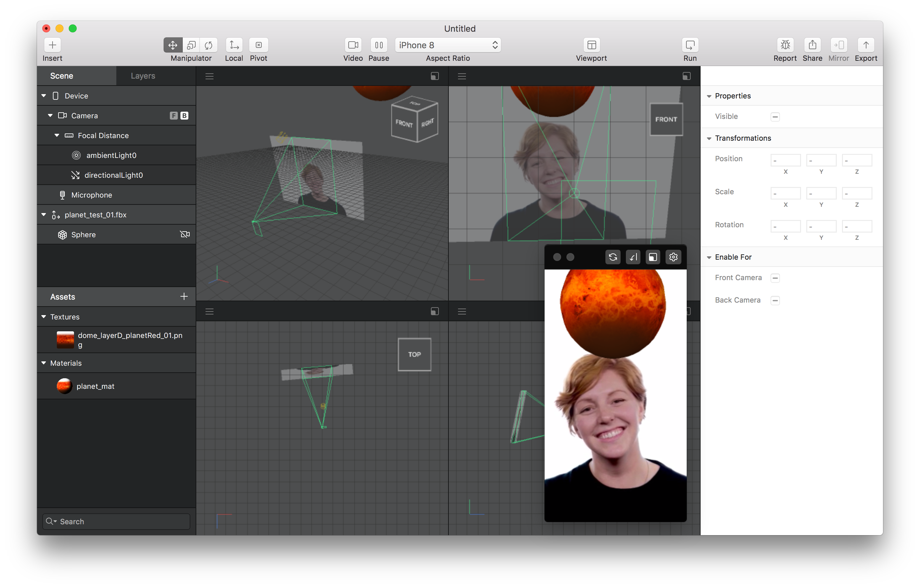Click the Report bug icon

point(785,45)
